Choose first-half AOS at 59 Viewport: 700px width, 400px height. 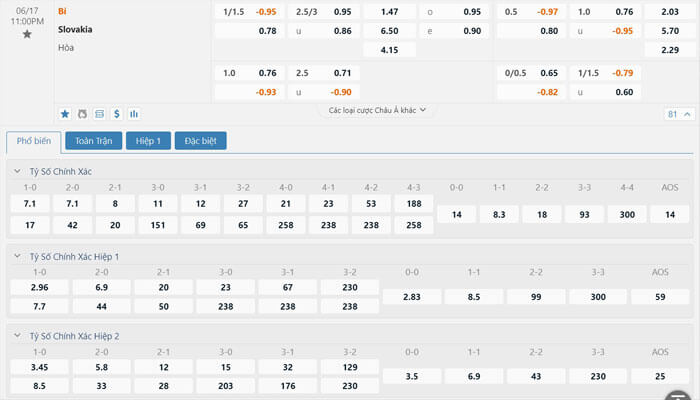(x=660, y=297)
